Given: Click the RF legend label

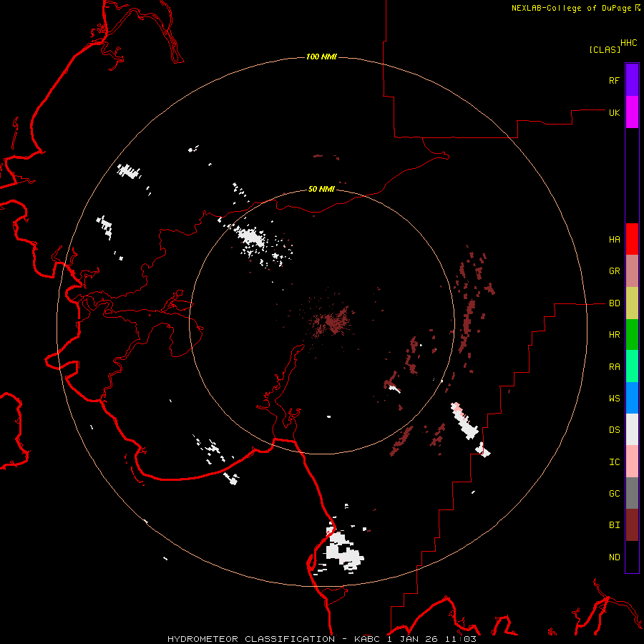Looking at the screenshot, I should point(614,80).
